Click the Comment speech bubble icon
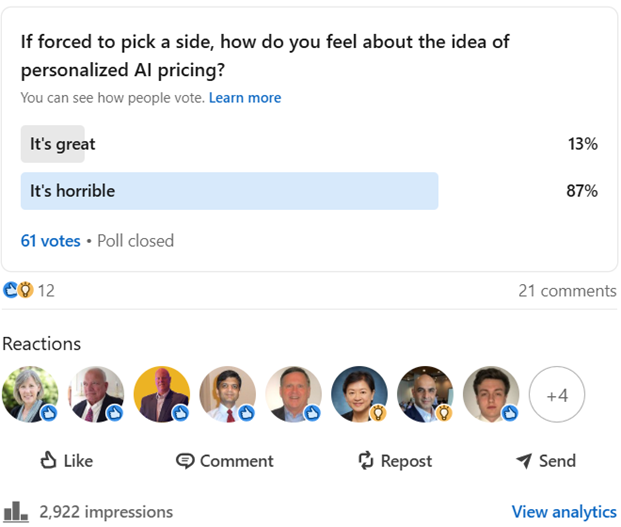621x527 pixels. click(x=185, y=461)
